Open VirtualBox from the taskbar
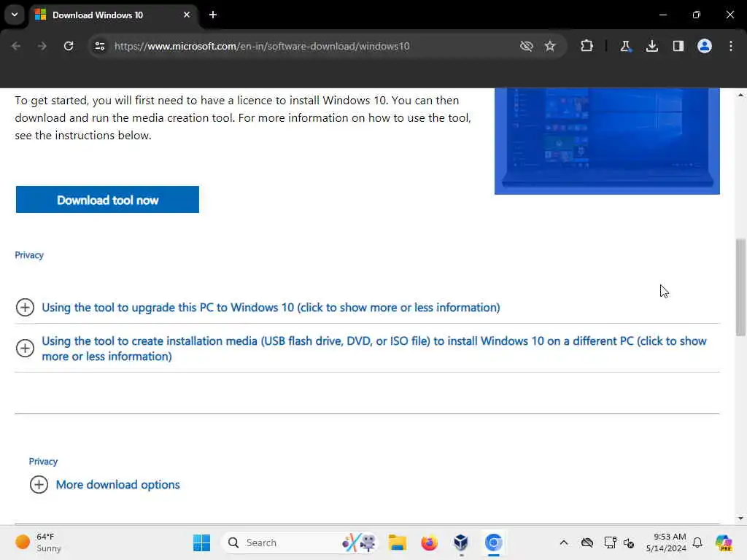 [461, 542]
